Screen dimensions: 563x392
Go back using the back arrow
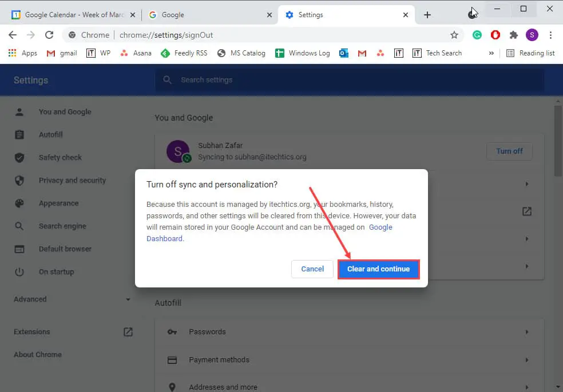click(x=13, y=35)
